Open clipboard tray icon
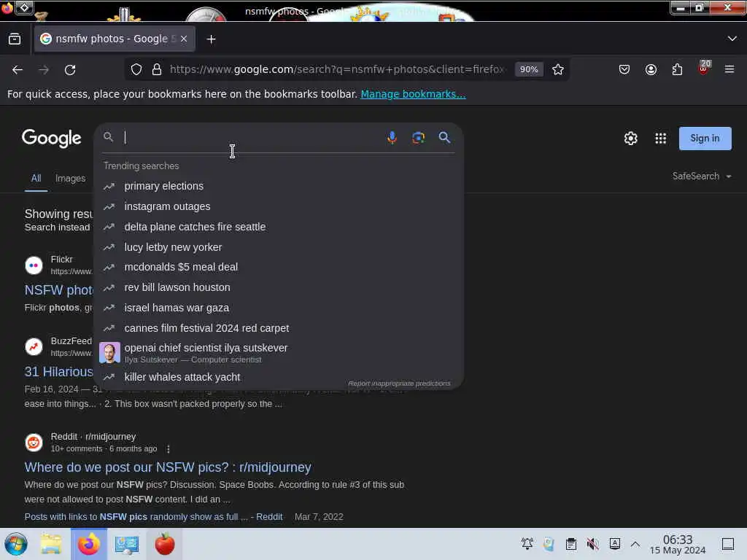The image size is (747, 560). (571, 544)
